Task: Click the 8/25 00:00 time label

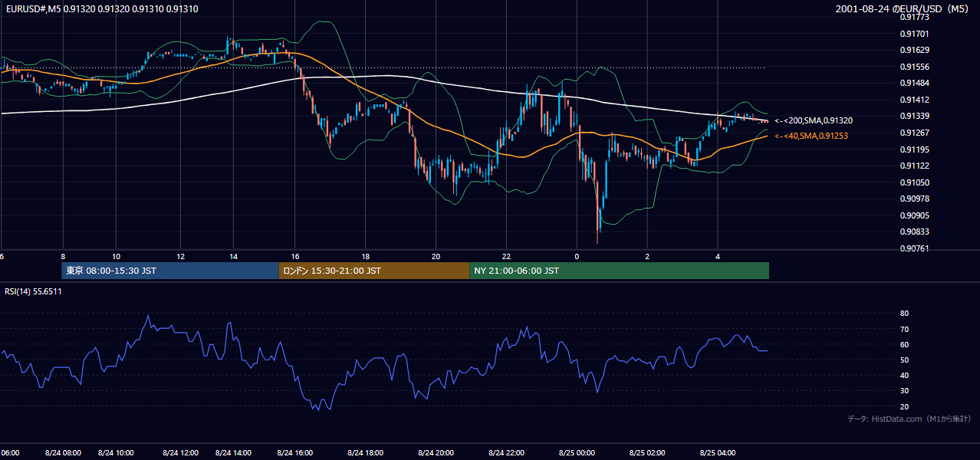Action: click(x=577, y=453)
